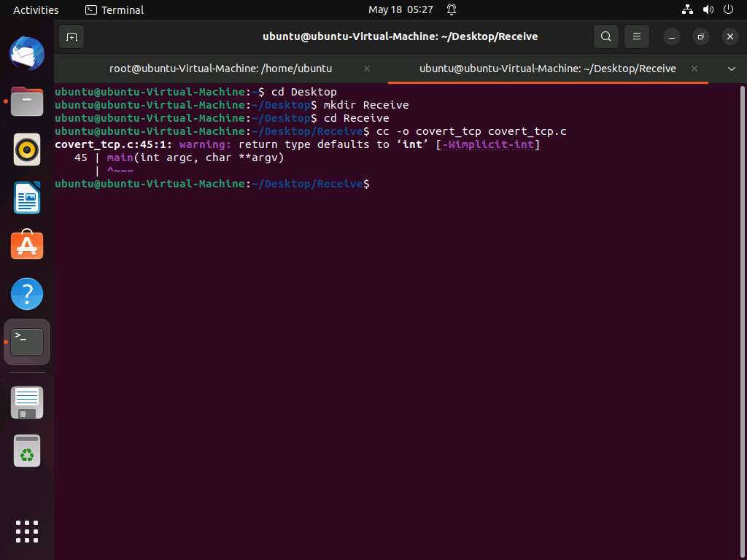
Task: Open system menu via volume icon
Action: (x=708, y=9)
